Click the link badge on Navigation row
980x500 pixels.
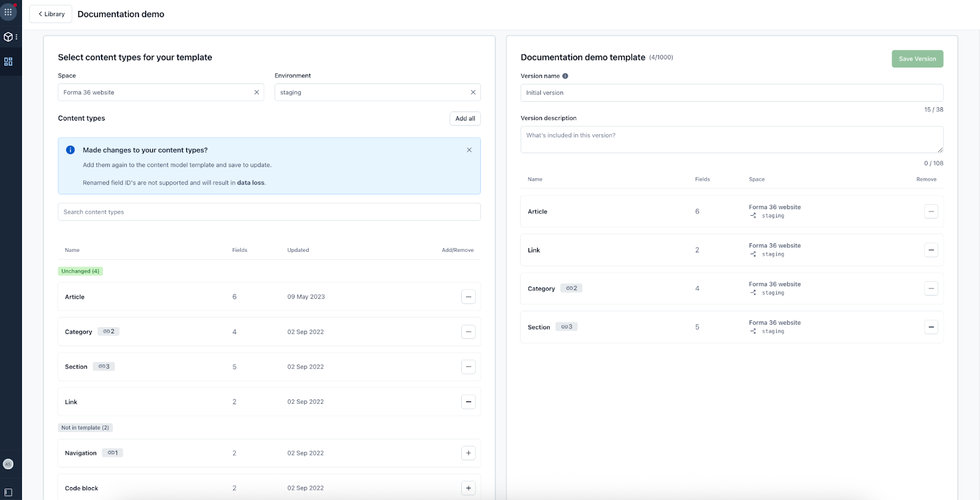pos(112,453)
